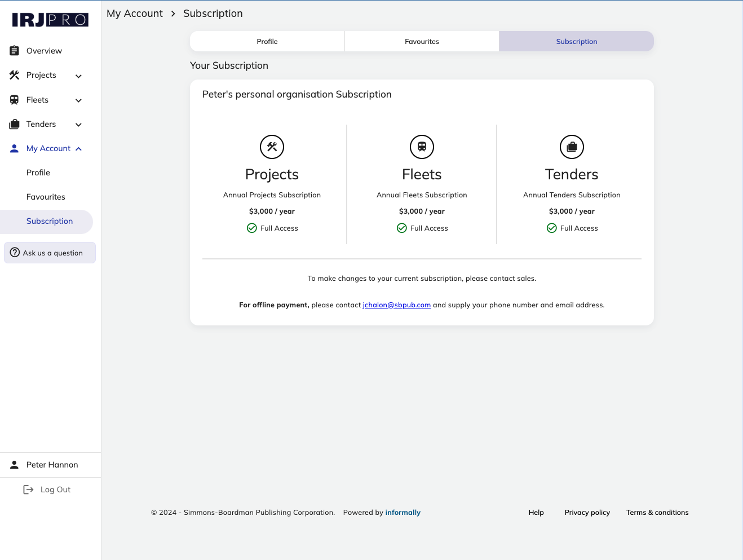Select Favourites in the sidebar submenu
743x560 pixels.
tap(46, 197)
